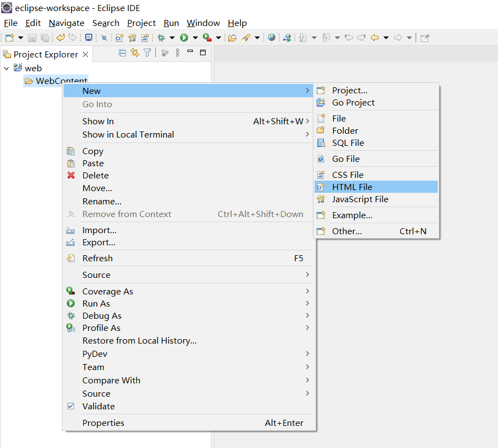The image size is (498, 448).
Task: Click the Undo arrow in toolbar
Action: (x=60, y=38)
